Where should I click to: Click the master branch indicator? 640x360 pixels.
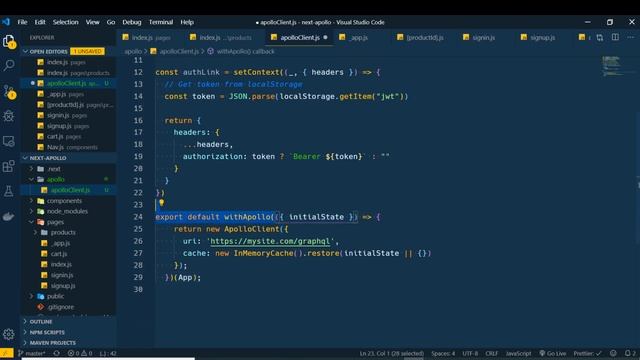click(x=32, y=353)
